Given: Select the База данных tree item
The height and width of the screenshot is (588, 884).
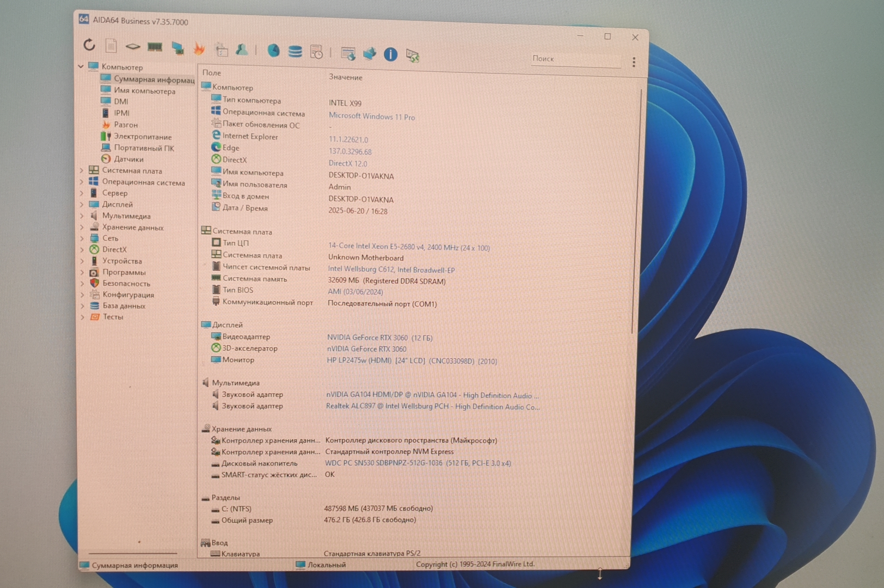Looking at the screenshot, I should point(124,305).
